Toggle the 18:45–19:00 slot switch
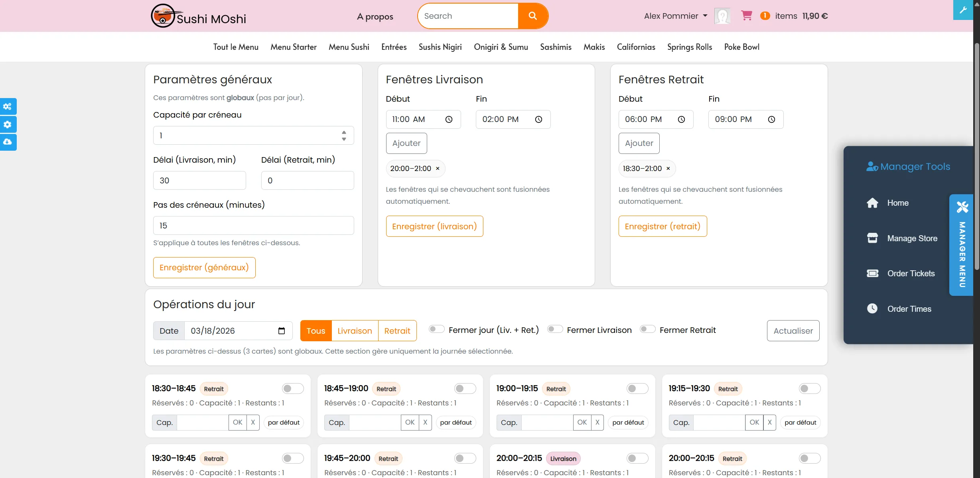980x478 pixels. coord(465,388)
